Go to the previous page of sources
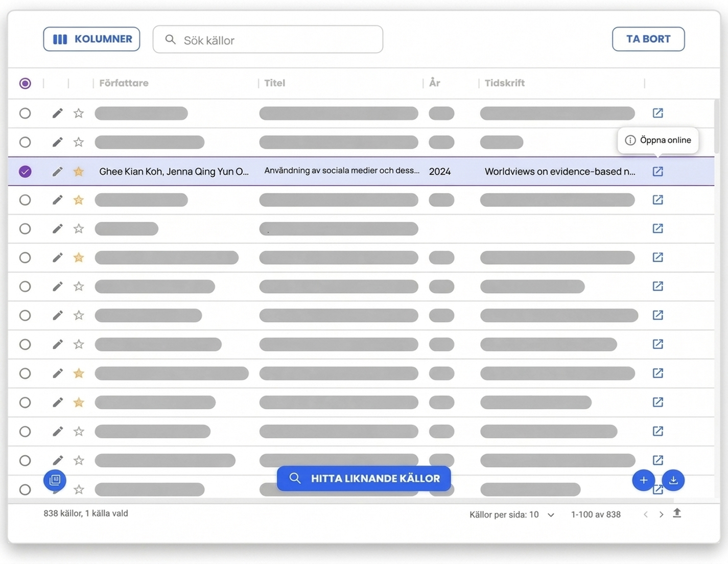This screenshot has height=564, width=728. tap(646, 514)
